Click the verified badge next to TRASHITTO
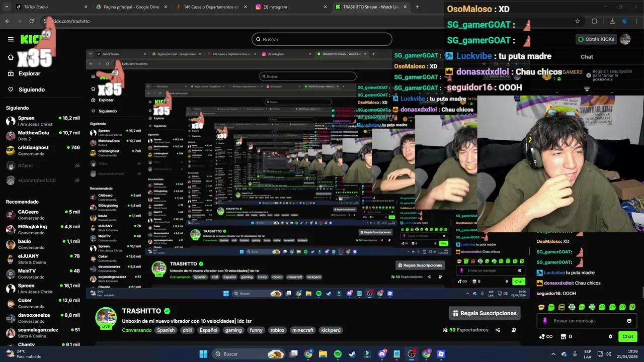The height and width of the screenshot is (362, 644). pos(167,311)
